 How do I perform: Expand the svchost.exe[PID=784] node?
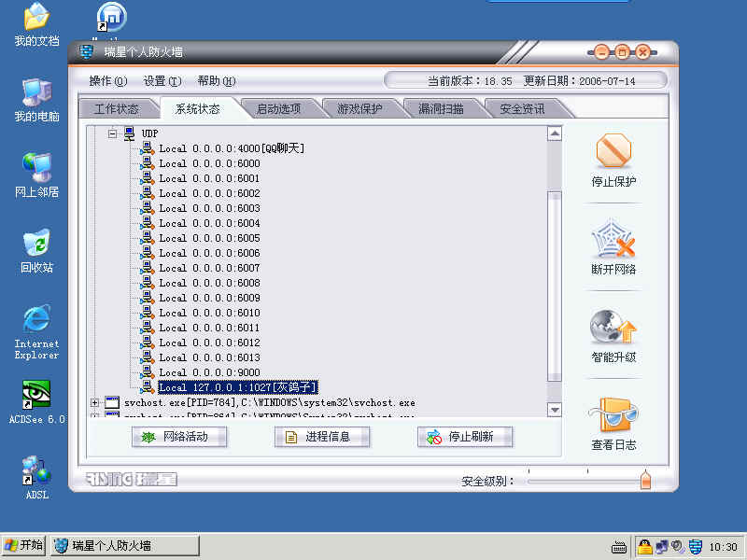[x=94, y=402]
